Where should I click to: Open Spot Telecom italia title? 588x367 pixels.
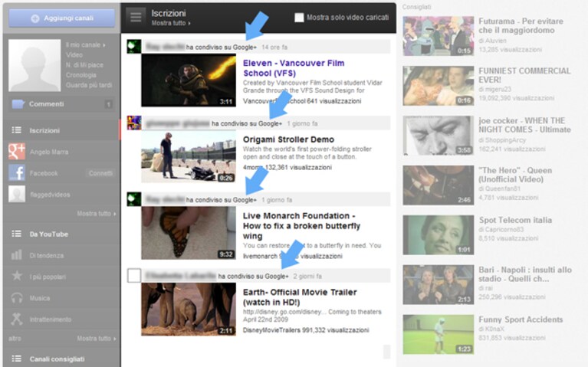515,220
